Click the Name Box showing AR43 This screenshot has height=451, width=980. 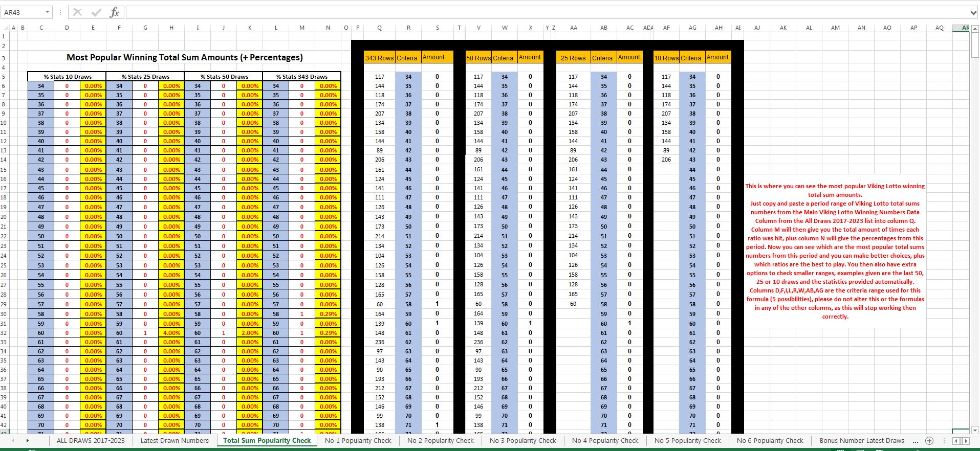[x=23, y=12]
